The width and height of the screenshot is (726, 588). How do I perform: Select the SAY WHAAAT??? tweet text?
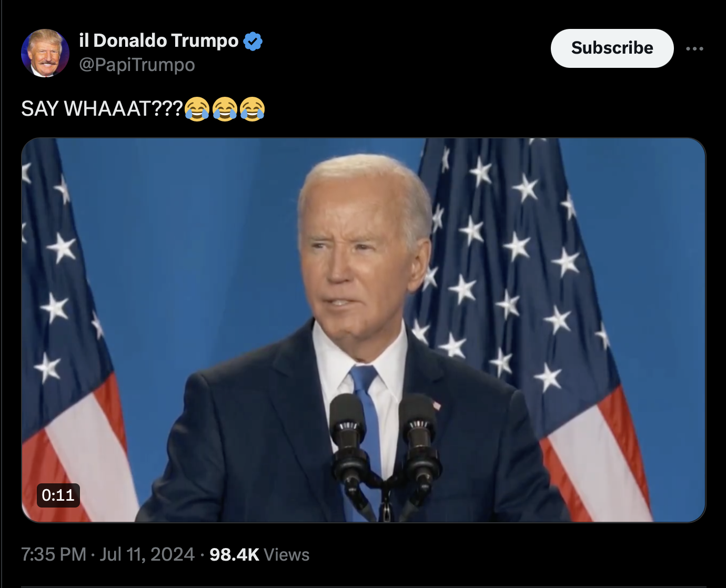tap(102, 109)
